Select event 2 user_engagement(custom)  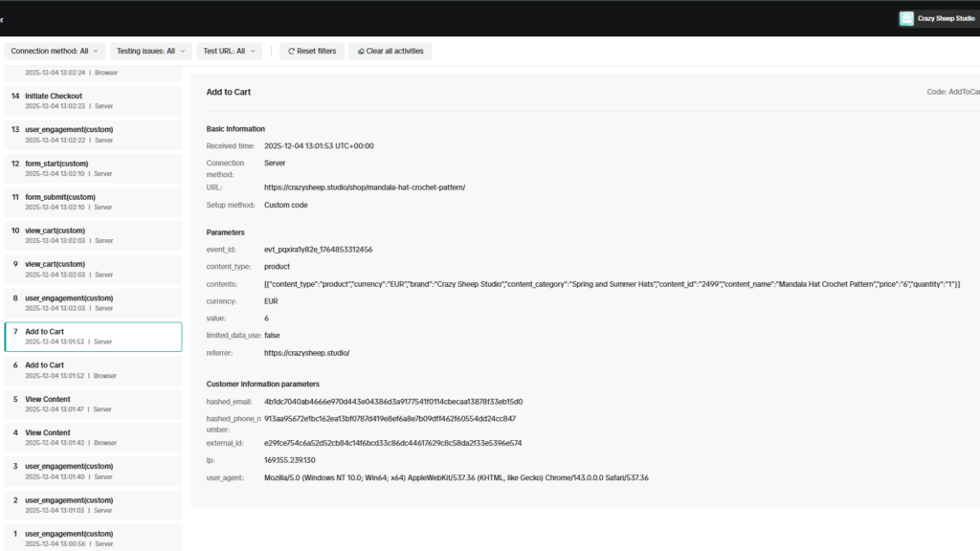93,505
